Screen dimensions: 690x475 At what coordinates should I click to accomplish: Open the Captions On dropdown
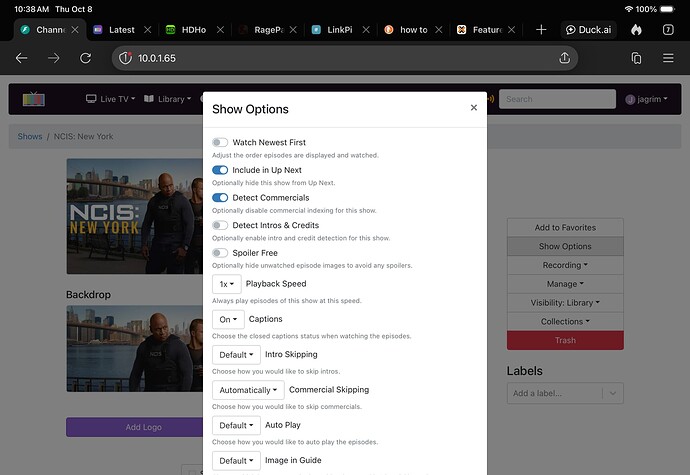[x=228, y=319]
